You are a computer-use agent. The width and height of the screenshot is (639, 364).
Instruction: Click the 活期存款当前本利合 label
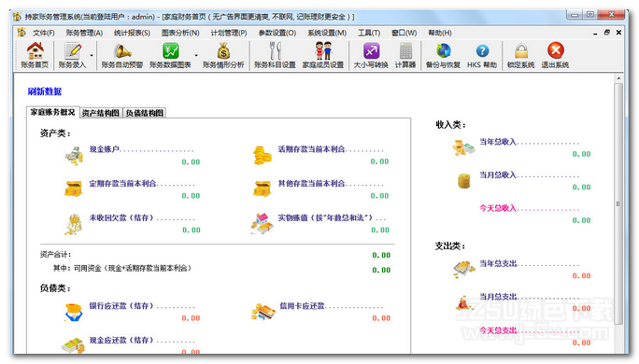click(x=311, y=149)
